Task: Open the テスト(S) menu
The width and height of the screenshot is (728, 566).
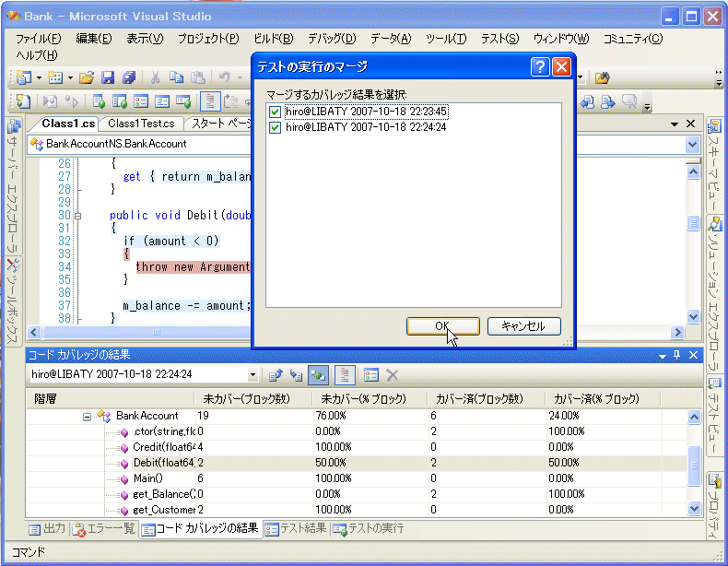Action: [499, 39]
